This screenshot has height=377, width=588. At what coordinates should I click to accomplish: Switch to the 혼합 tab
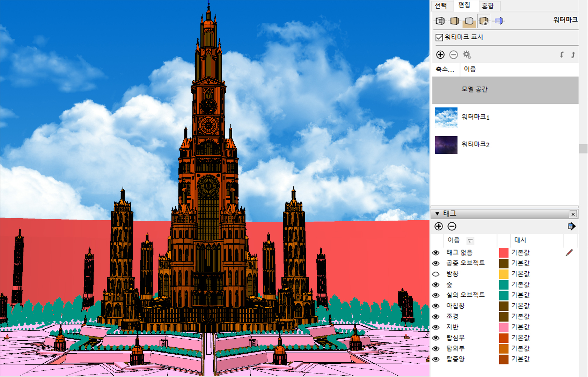point(488,6)
